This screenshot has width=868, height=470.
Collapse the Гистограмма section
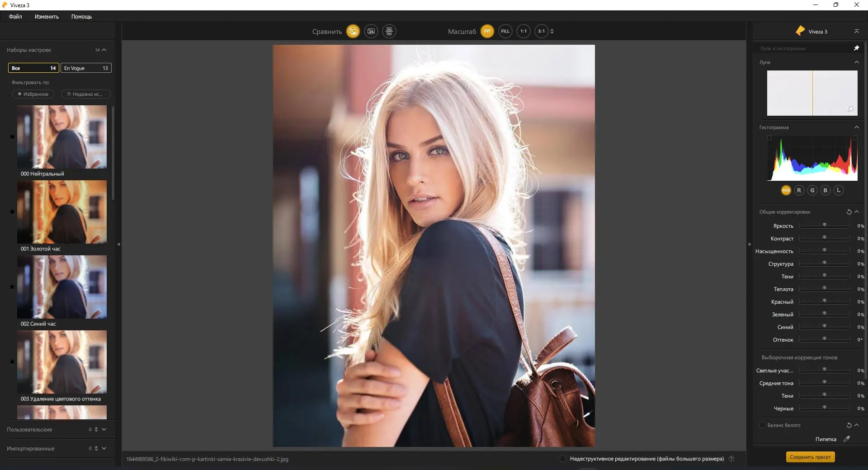(856, 127)
